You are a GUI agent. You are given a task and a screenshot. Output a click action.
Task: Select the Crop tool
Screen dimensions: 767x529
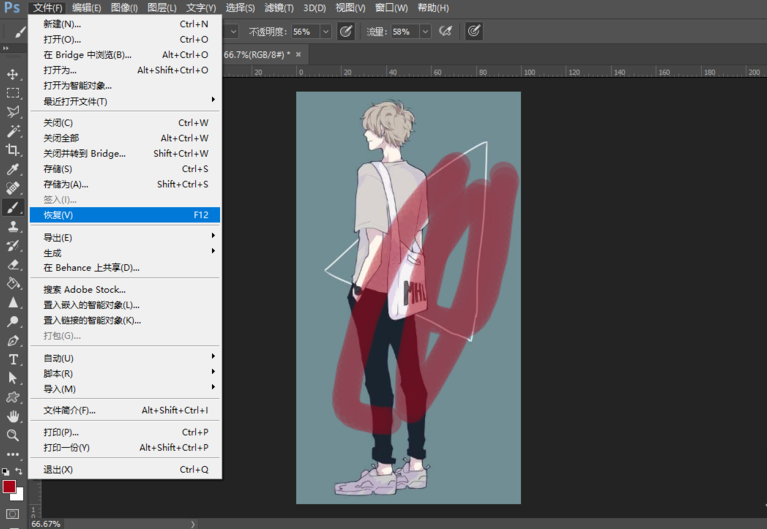pos(13,150)
